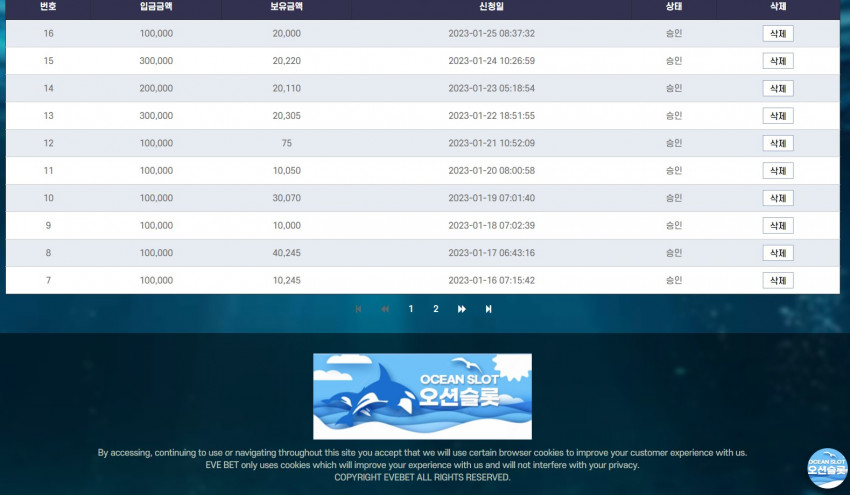Delete deposit record number 10
This screenshot has height=495, width=850.
(778, 198)
